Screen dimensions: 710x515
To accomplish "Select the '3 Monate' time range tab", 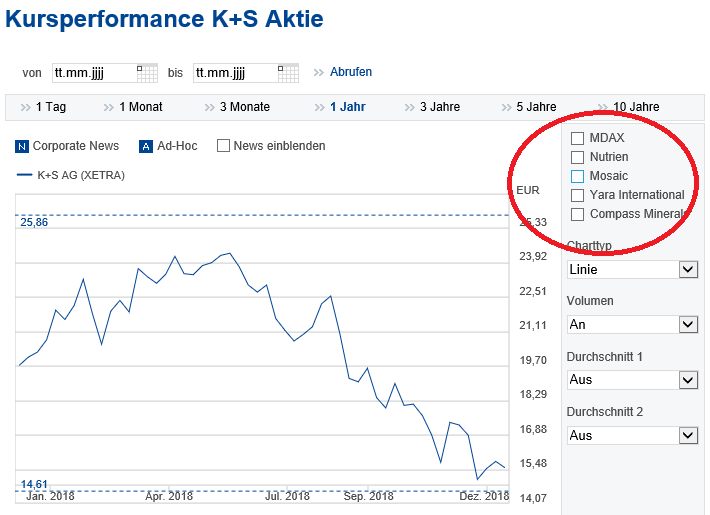I will (x=244, y=107).
